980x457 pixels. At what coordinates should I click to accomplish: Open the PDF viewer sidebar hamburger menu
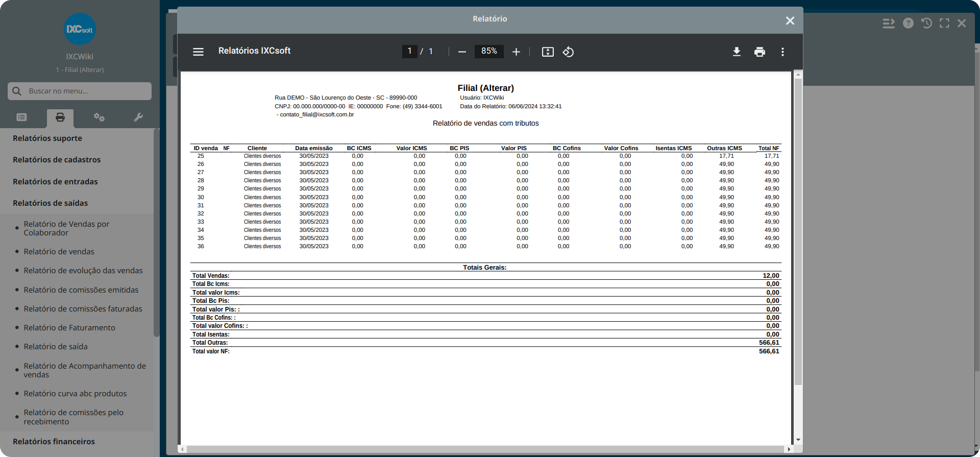(198, 52)
